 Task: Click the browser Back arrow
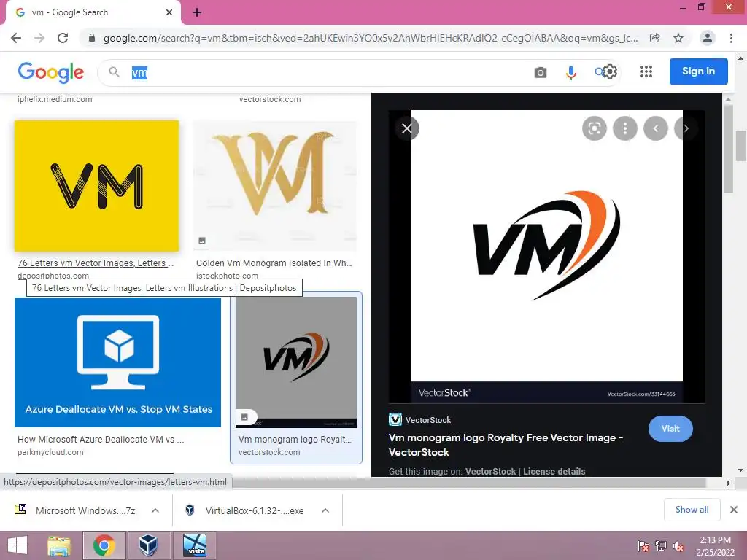tap(16, 38)
